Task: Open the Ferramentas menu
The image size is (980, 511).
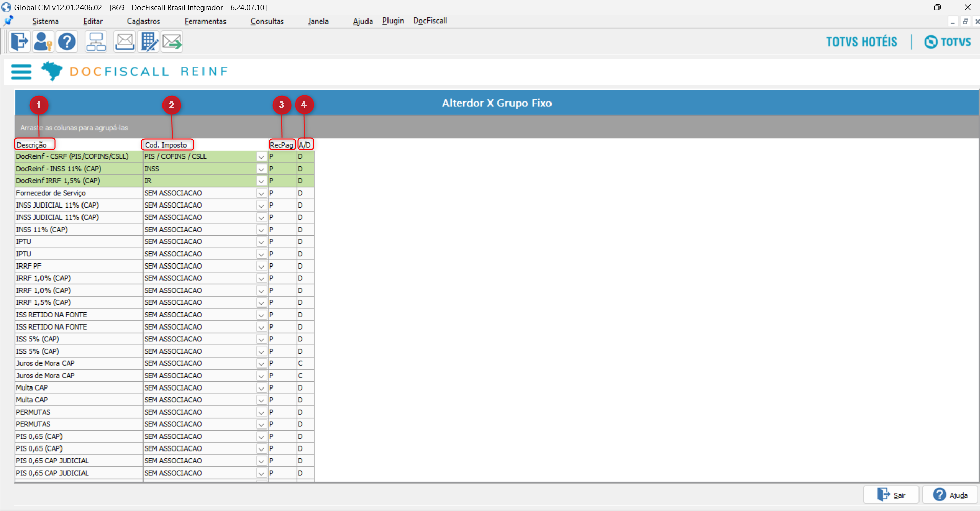Action: [x=205, y=21]
